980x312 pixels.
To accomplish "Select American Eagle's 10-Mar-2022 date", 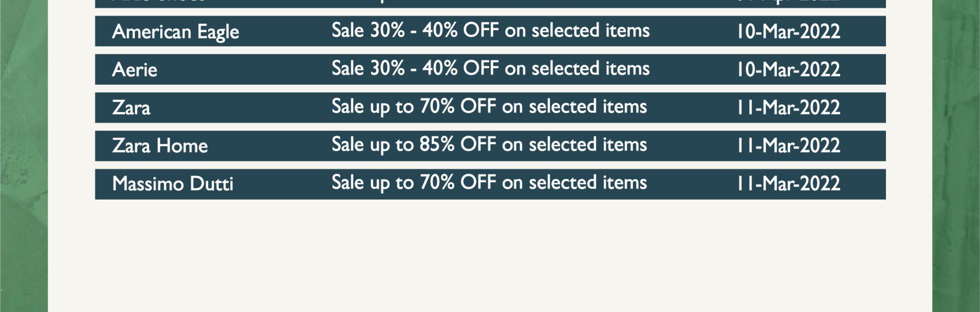I will (788, 31).
